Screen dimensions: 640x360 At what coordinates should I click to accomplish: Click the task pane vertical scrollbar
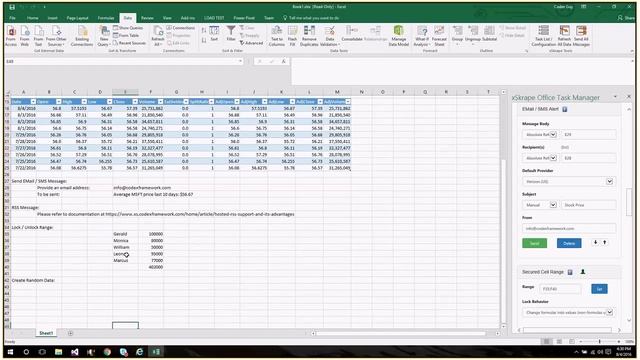629,202
